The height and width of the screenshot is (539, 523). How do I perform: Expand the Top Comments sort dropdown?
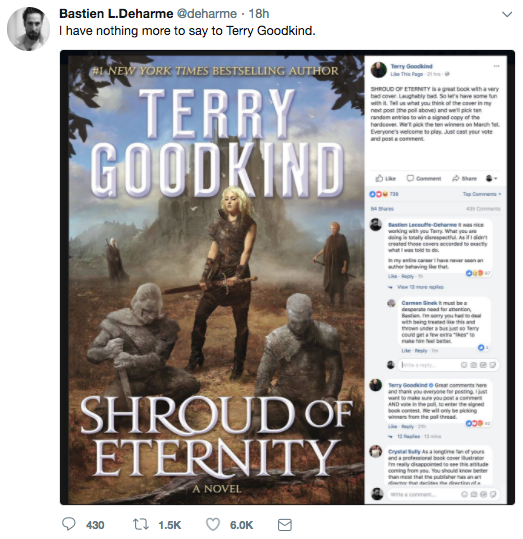pyautogui.click(x=482, y=194)
